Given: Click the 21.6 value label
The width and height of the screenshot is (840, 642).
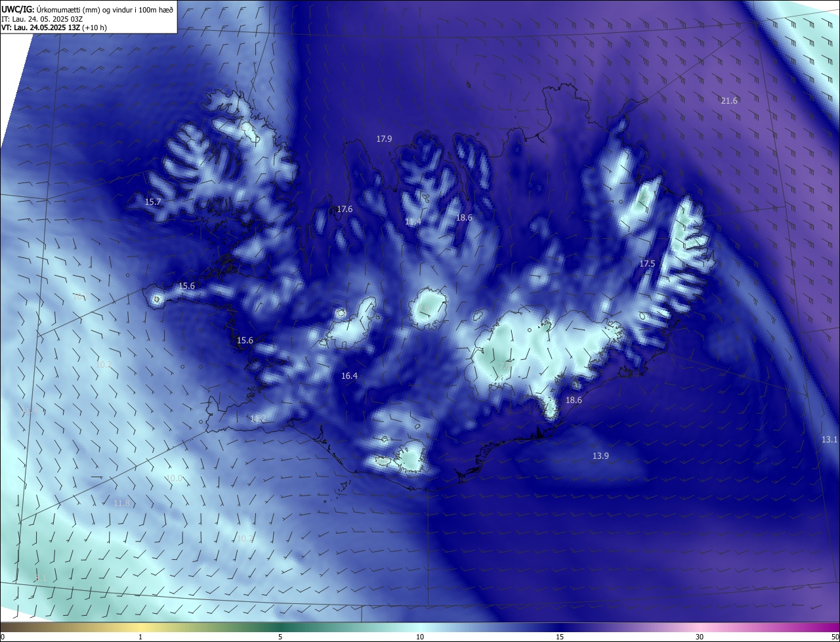Looking at the screenshot, I should [x=729, y=100].
